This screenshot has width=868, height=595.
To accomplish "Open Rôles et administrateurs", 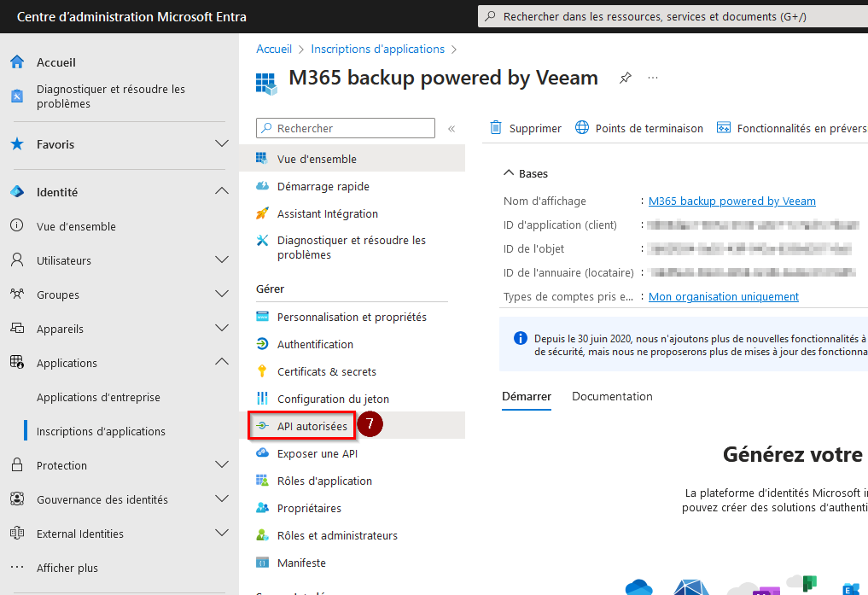I will pyautogui.click(x=337, y=535).
